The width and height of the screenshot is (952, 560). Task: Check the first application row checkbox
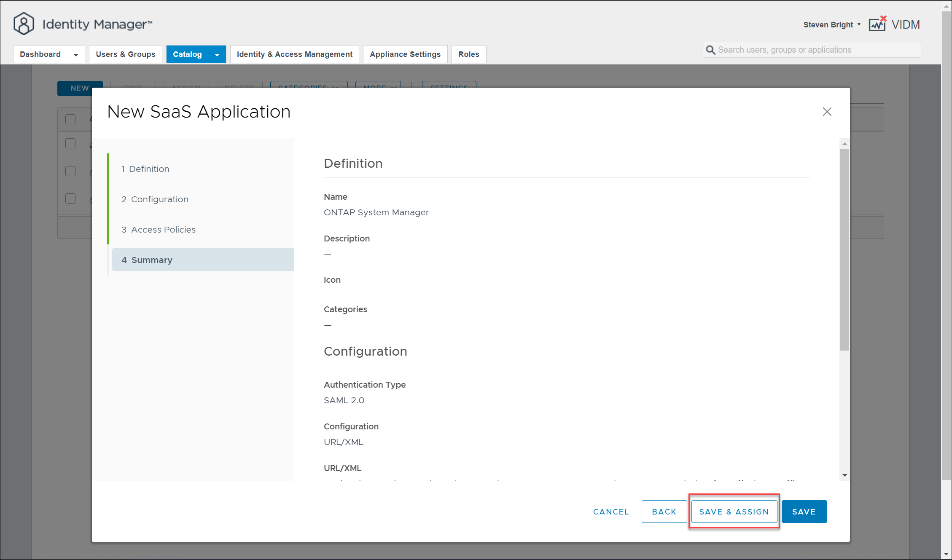tap(70, 143)
